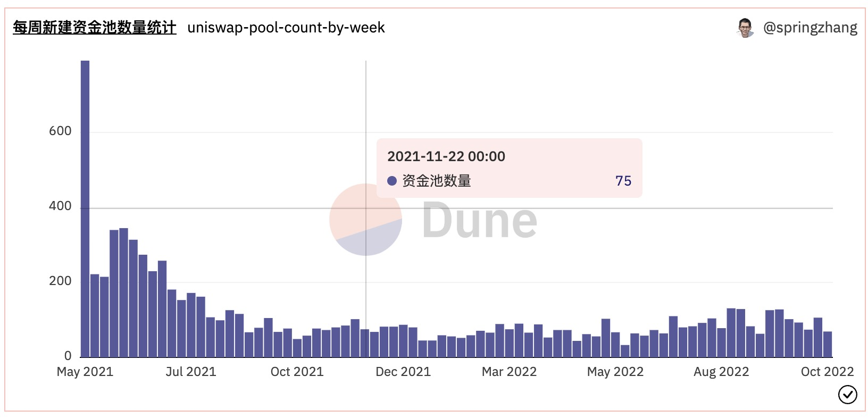Click the 600 y-axis label
The height and width of the screenshot is (418, 868).
point(60,131)
